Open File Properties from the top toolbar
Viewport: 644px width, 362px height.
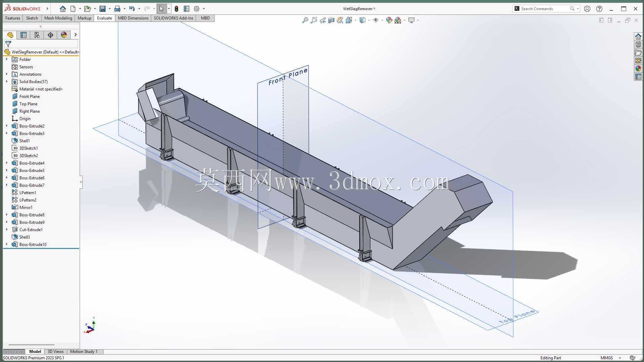[x=187, y=9]
